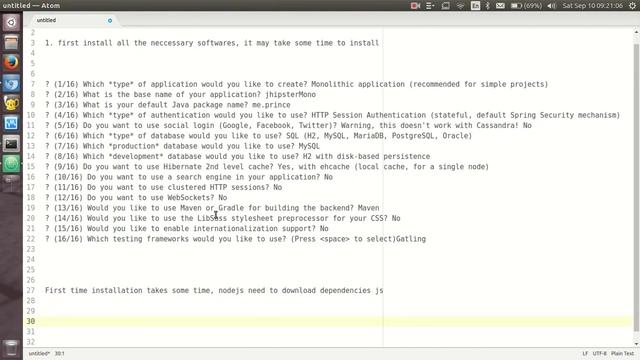The width and height of the screenshot is (640, 360).
Task: Click the word "dependencies" on line 27
Action: coord(345,290)
